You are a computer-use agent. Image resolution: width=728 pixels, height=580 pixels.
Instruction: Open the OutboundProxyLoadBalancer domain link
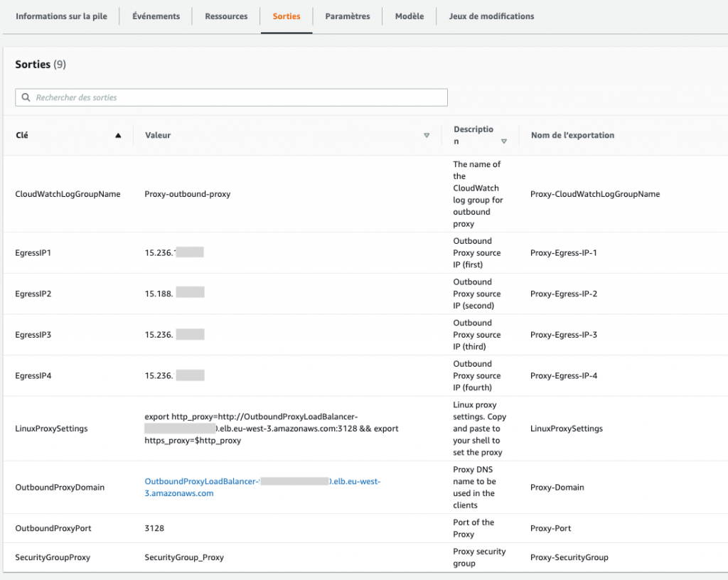(x=262, y=487)
